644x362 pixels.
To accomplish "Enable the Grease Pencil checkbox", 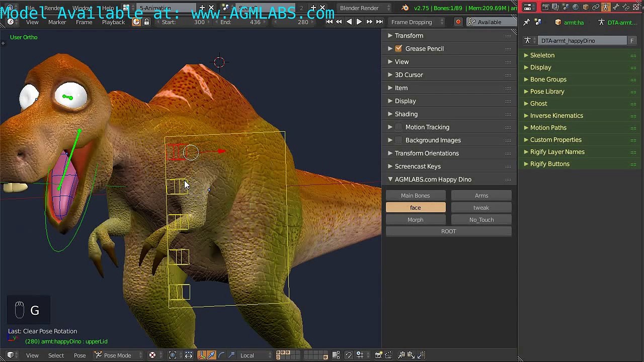I will tap(398, 48).
